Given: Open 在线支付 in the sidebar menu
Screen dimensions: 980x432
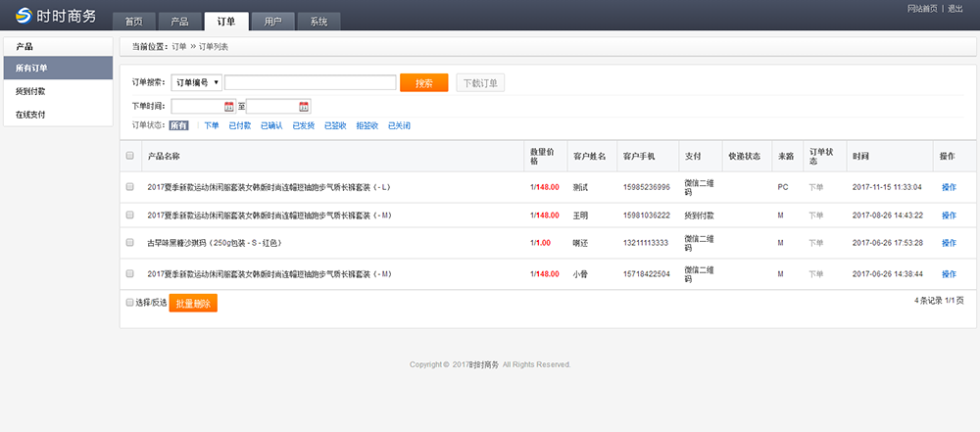Looking at the screenshot, I should pyautogui.click(x=30, y=115).
